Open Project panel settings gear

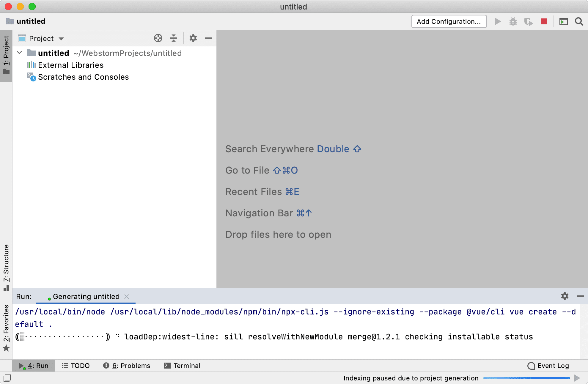[x=193, y=38]
